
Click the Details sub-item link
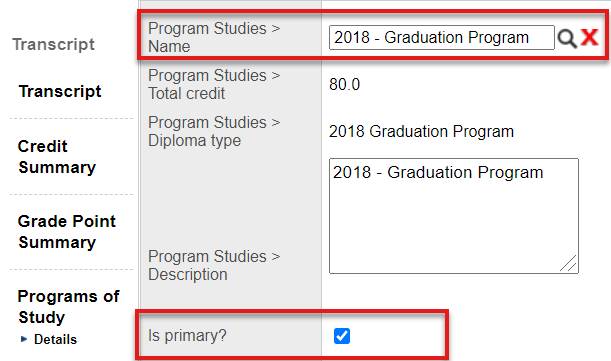pos(55,339)
